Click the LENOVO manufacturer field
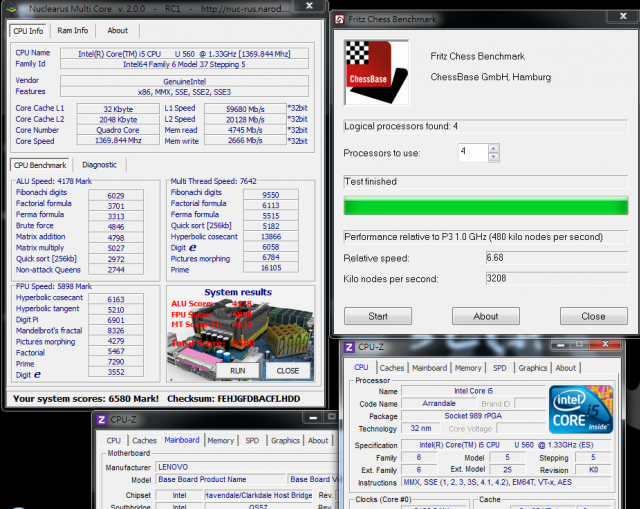 (248, 467)
